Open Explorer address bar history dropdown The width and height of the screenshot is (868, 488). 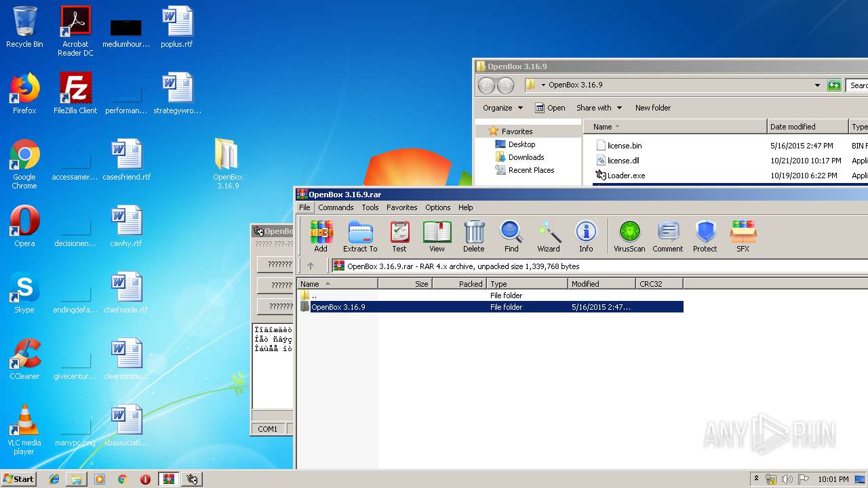(817, 85)
